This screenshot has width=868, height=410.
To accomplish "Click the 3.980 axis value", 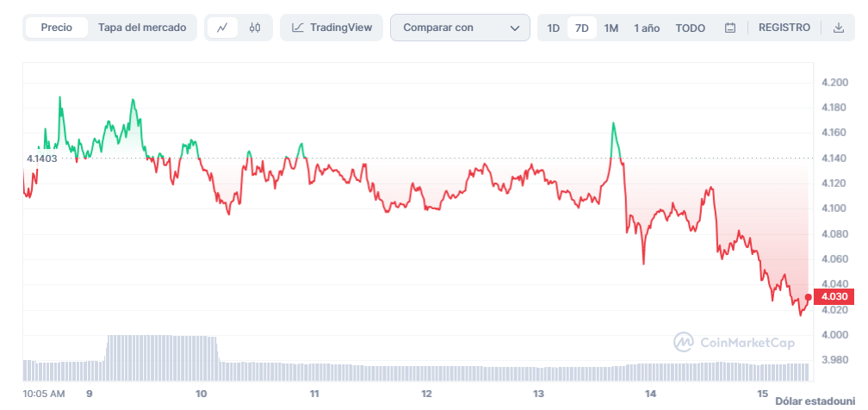I will [x=834, y=360].
